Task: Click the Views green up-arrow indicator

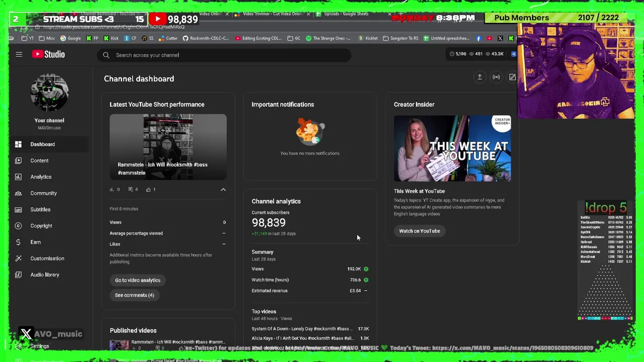Action: [x=366, y=269]
